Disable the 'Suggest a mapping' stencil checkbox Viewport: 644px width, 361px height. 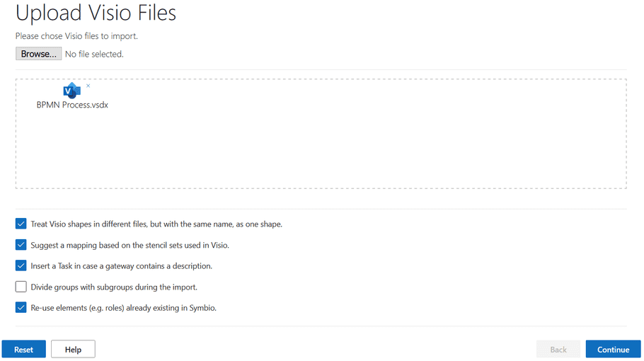(21, 245)
